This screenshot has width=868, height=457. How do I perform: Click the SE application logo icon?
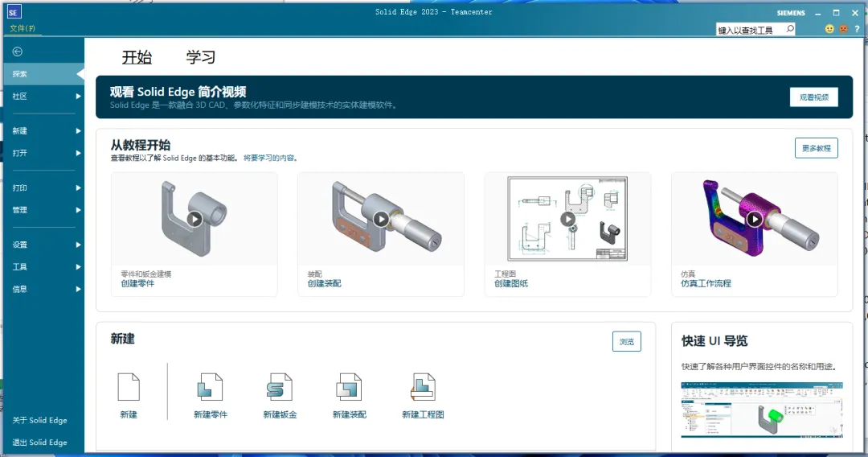[14, 12]
